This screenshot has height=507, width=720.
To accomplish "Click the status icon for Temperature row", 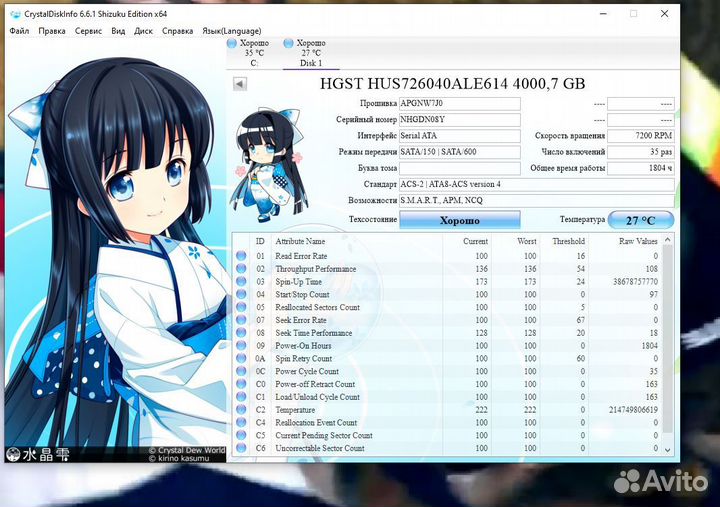I will (x=241, y=410).
